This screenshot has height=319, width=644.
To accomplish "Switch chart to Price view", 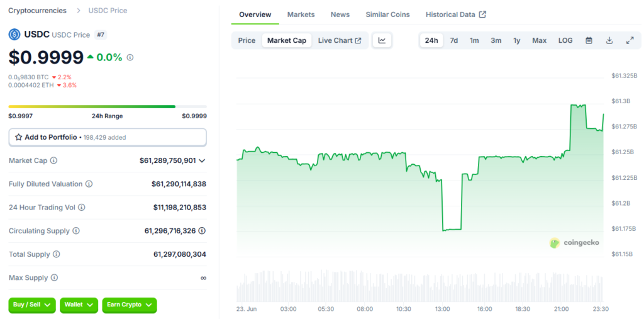I will [x=247, y=40].
